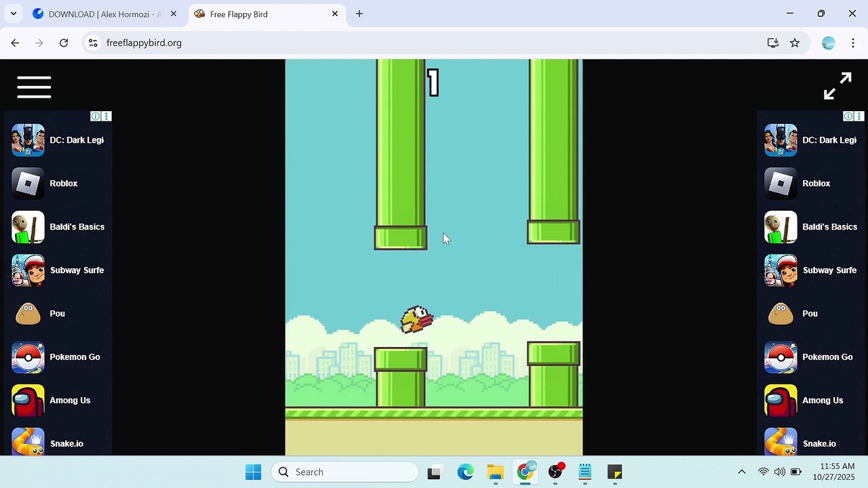868x488 pixels.
Task: Open Task View from the taskbar
Action: [434, 472]
